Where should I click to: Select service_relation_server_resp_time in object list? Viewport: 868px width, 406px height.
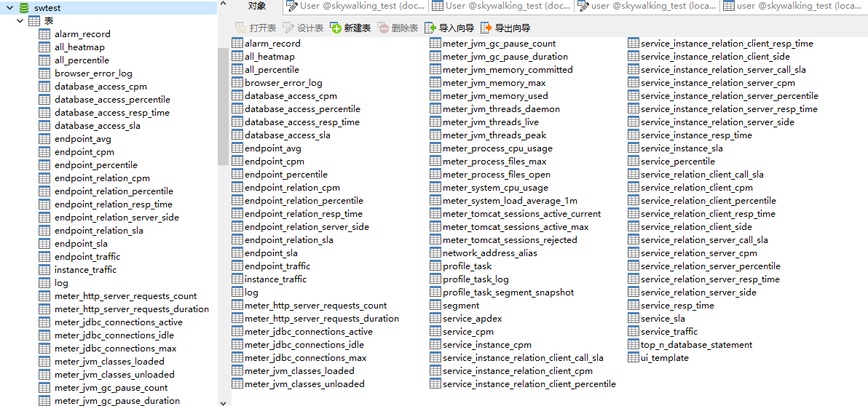[x=710, y=279]
